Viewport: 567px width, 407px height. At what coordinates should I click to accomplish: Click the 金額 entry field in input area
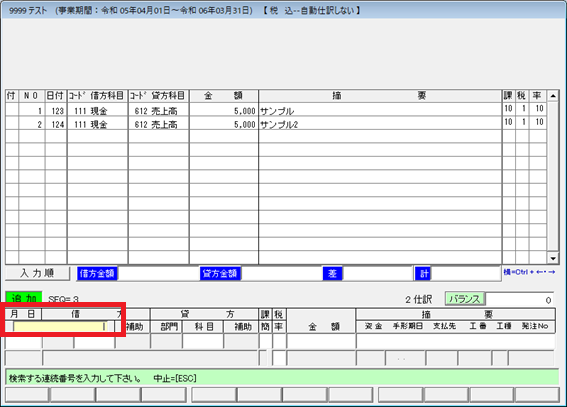[x=321, y=342]
